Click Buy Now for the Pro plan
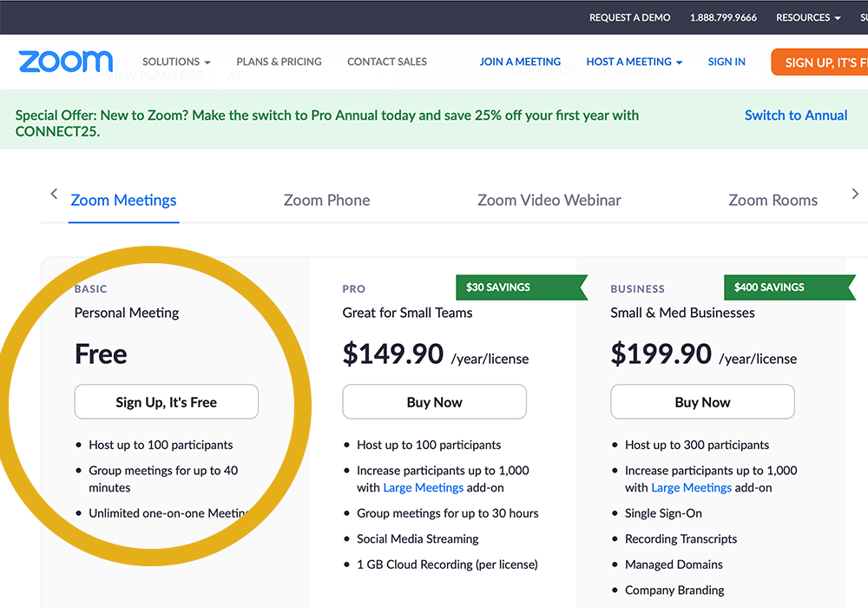This screenshot has width=868, height=608. pos(435,402)
